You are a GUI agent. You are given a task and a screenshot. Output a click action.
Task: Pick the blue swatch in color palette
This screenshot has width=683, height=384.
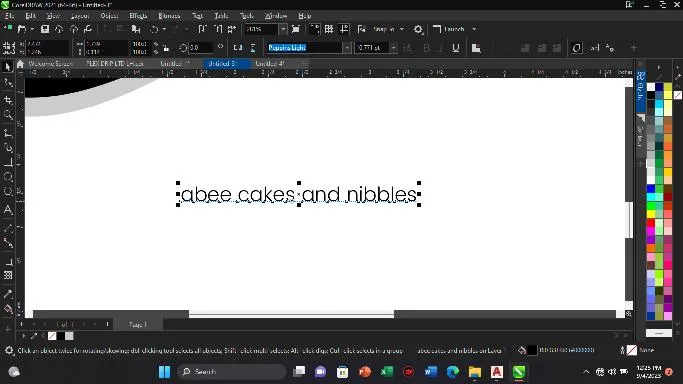[651, 189]
